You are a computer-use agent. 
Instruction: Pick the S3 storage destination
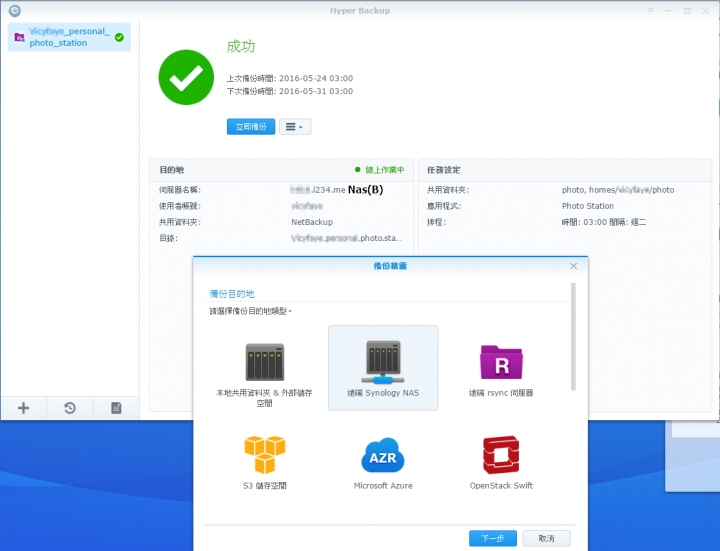click(x=264, y=462)
